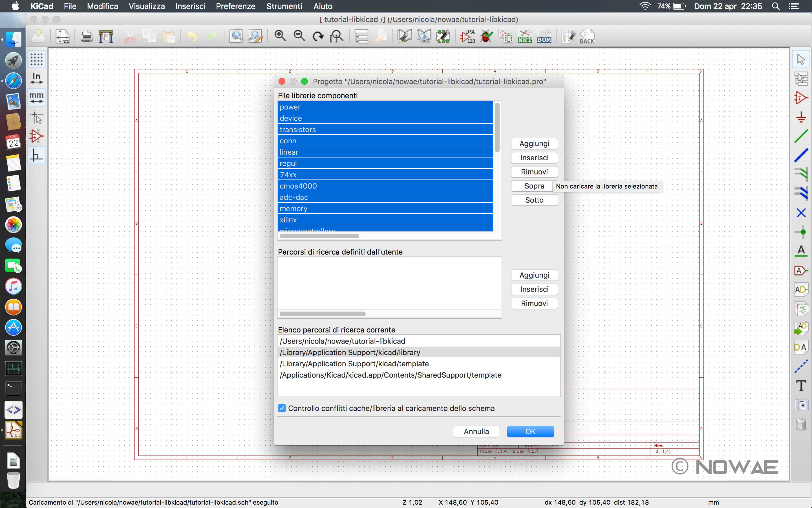
Task: Select the arrow cursor tool
Action: (801, 59)
